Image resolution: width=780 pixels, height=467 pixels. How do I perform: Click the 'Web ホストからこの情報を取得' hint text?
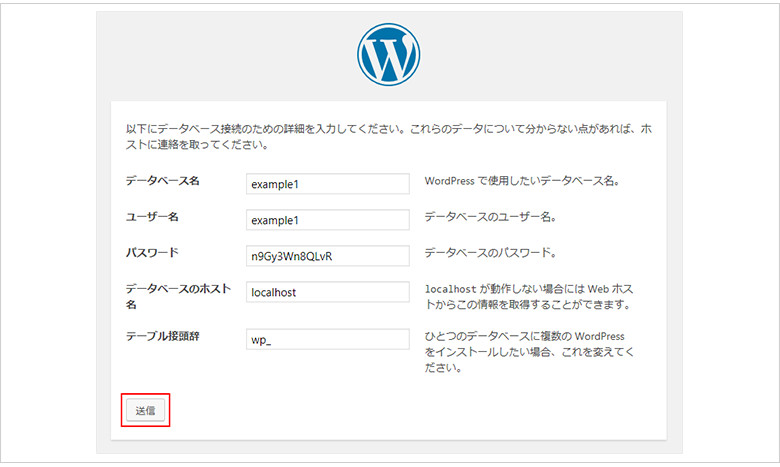(x=530, y=304)
